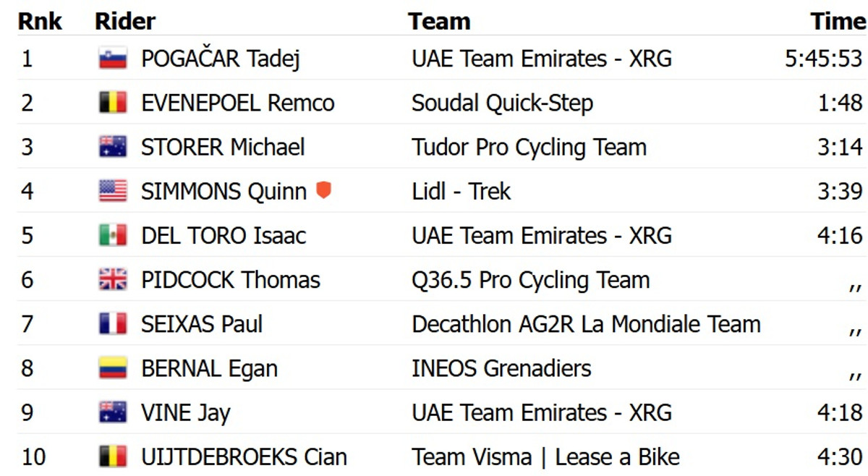
Task: Go to Tudor Pro Cycling Team link
Action: click(529, 148)
